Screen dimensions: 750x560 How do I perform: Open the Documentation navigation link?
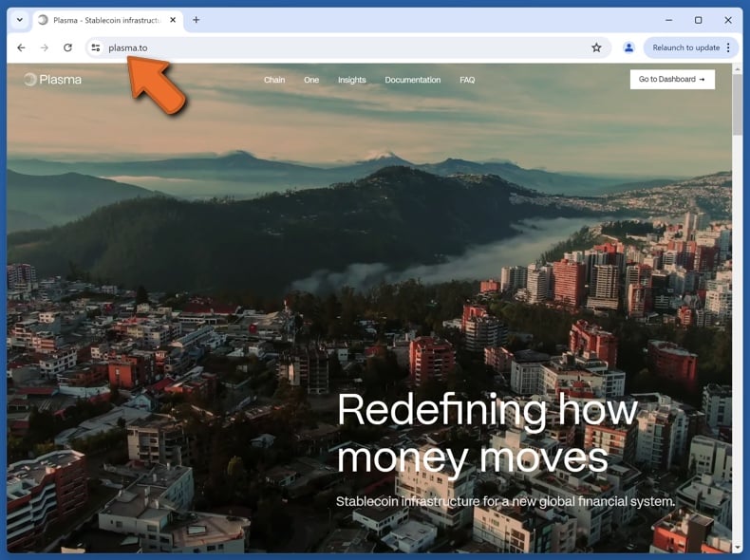[413, 80]
